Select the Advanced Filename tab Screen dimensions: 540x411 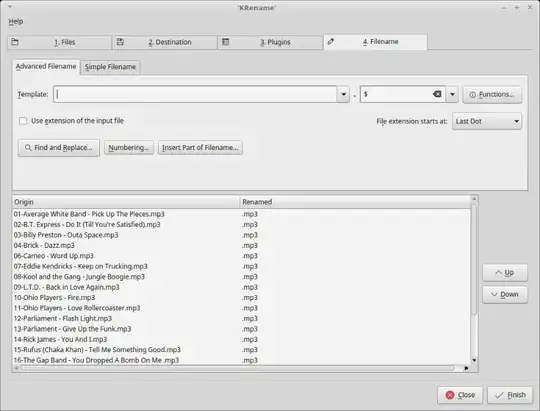coord(46,66)
